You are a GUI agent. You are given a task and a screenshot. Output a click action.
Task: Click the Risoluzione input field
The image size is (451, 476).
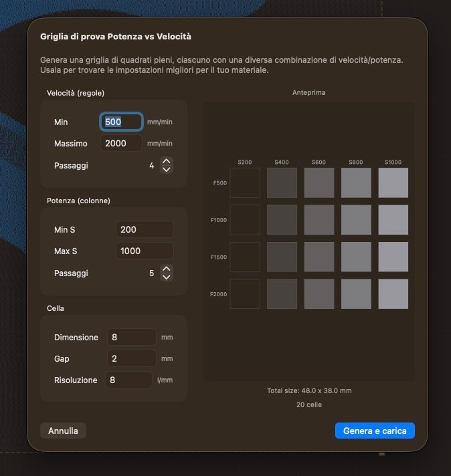[x=128, y=380]
